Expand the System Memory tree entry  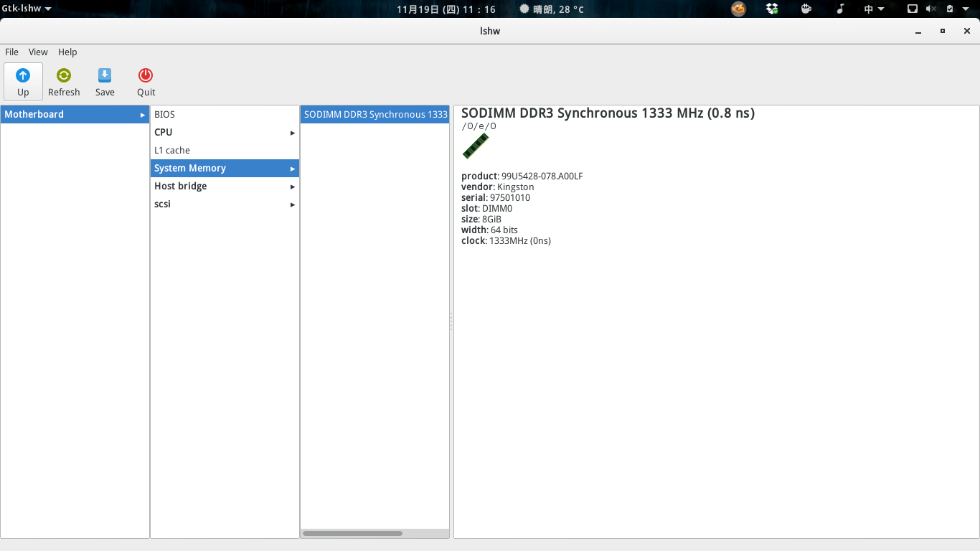pos(292,168)
